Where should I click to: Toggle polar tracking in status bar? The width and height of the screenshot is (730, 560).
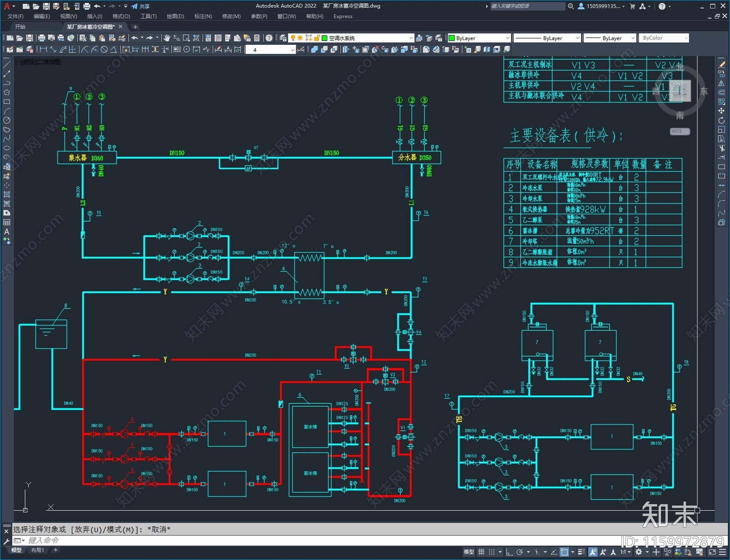click(520, 552)
